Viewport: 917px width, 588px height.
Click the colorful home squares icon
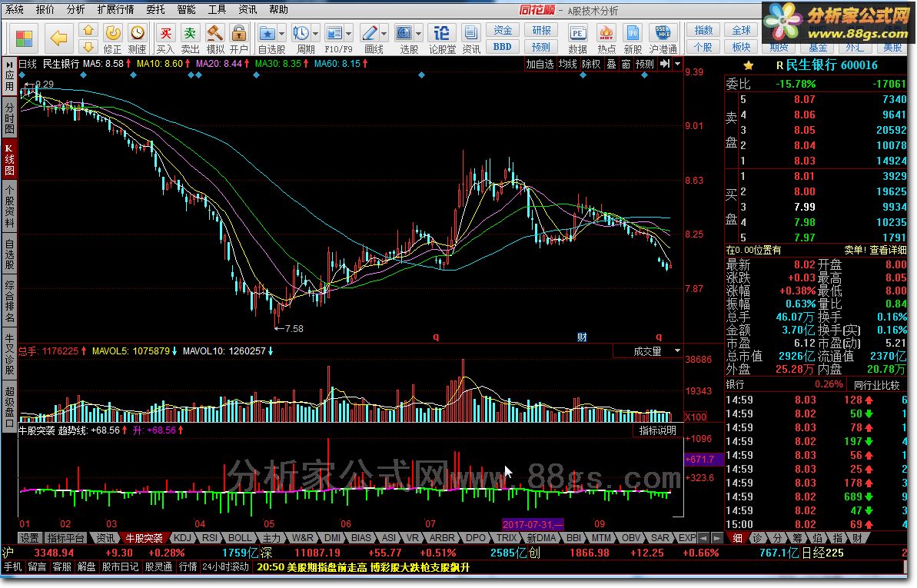tap(24, 38)
